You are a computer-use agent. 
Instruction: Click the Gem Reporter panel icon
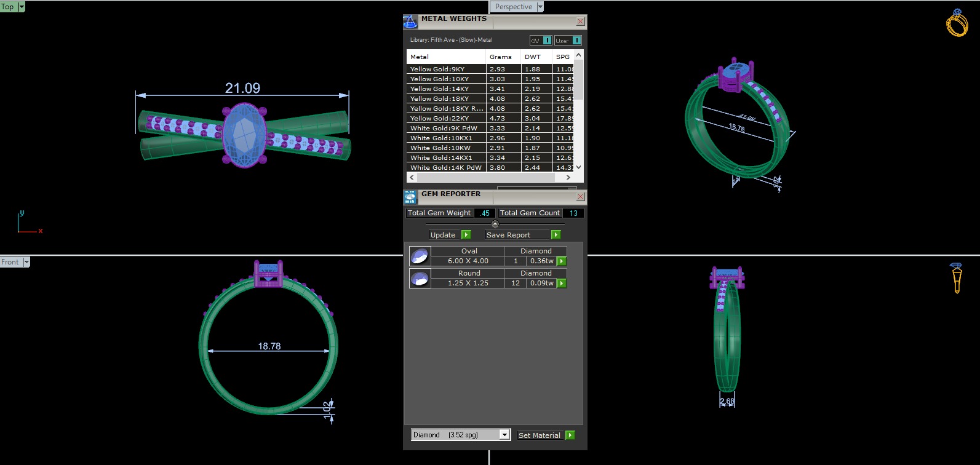tap(410, 197)
